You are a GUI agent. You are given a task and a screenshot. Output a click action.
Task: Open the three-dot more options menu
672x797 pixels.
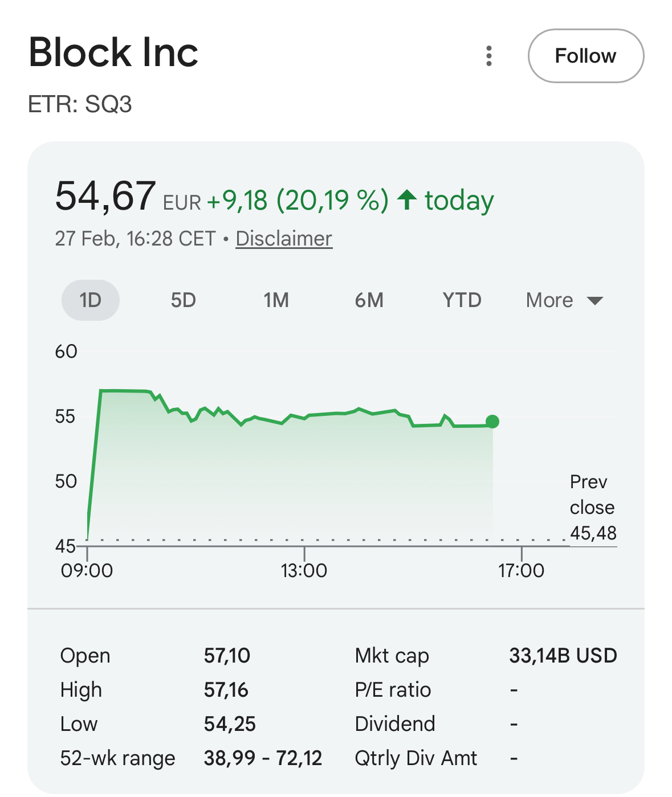click(488, 56)
